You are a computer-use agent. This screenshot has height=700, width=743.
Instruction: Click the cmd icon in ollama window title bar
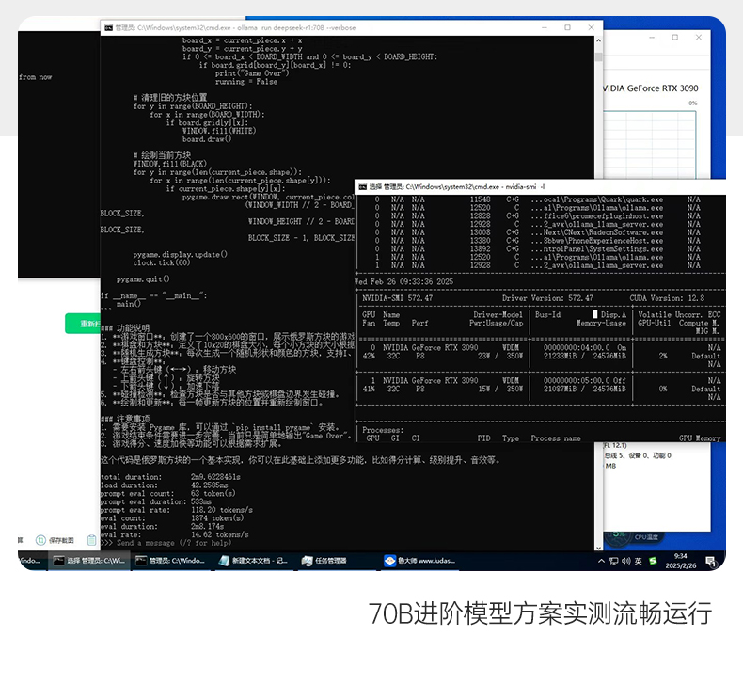(108, 29)
